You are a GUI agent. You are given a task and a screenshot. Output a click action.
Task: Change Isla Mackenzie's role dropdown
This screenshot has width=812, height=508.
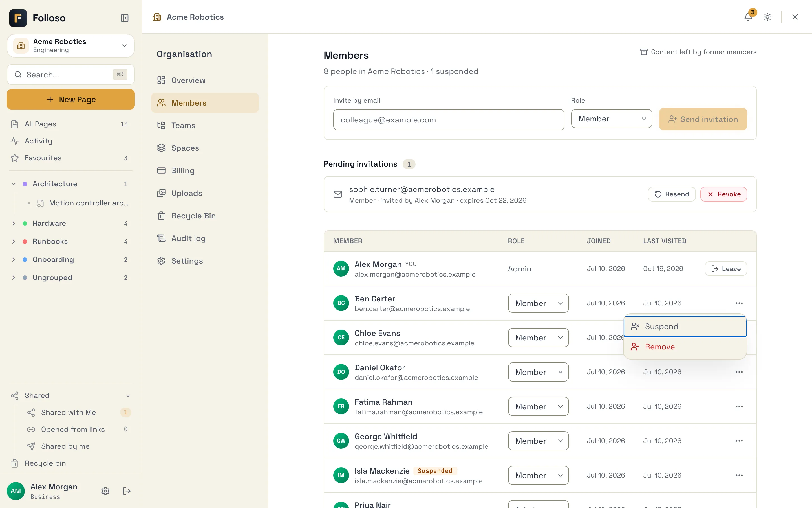[538, 475]
